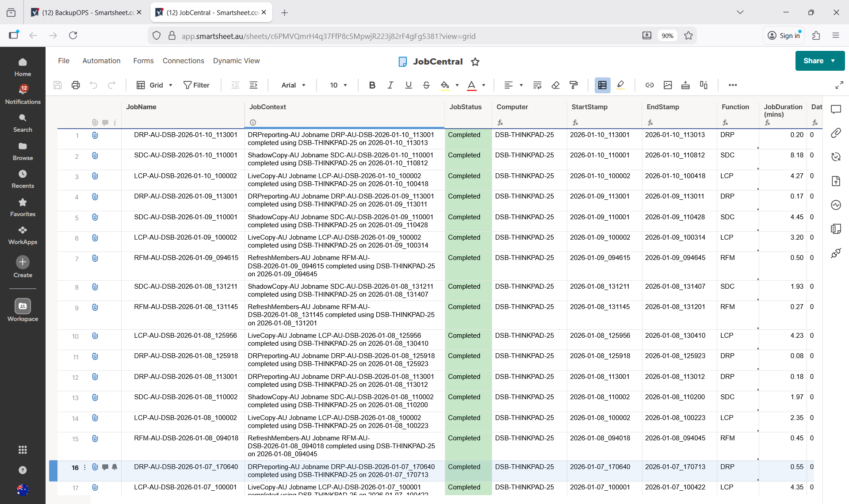Toggle bold formatting
The width and height of the screenshot is (849, 504).
point(372,85)
